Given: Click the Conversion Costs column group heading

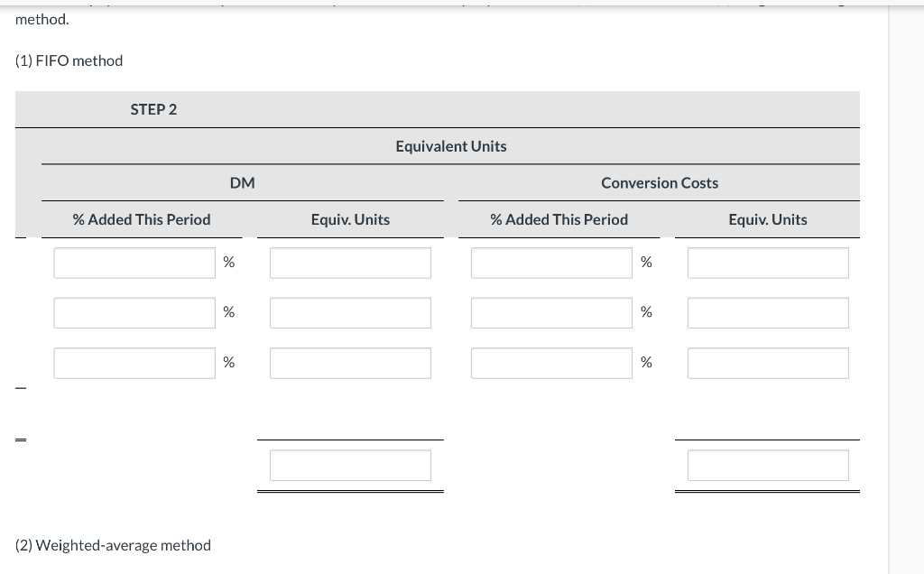Looking at the screenshot, I should click(660, 183).
